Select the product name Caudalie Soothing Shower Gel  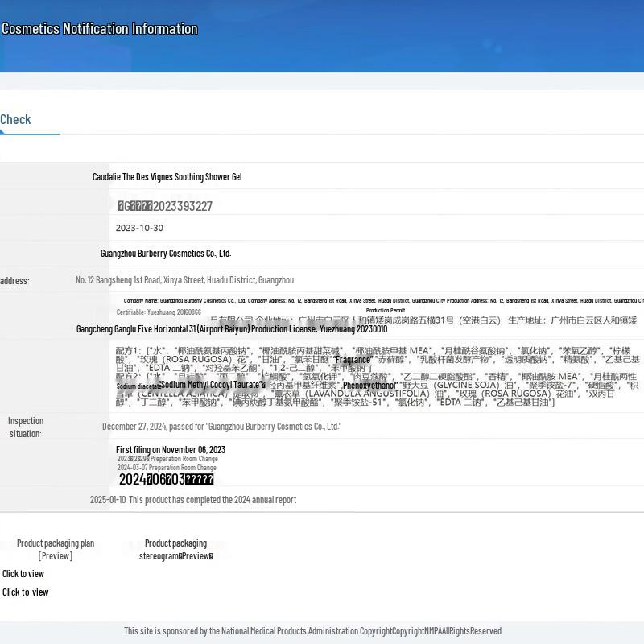click(x=167, y=177)
